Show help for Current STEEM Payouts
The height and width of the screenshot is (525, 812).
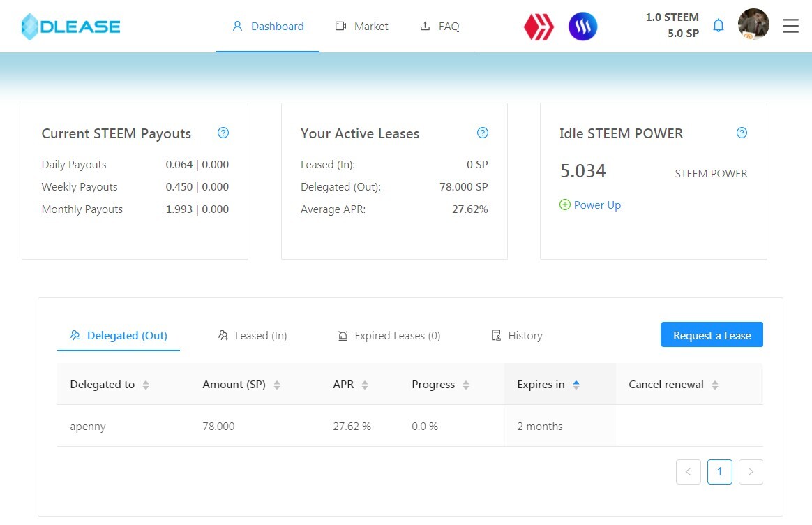coord(223,133)
